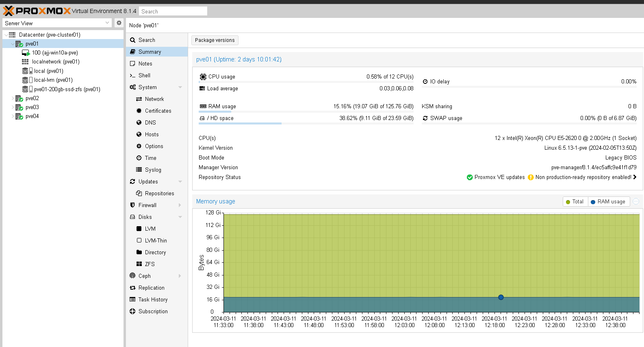
Task: Click the VM 100 monitor icon
Action: 26,53
